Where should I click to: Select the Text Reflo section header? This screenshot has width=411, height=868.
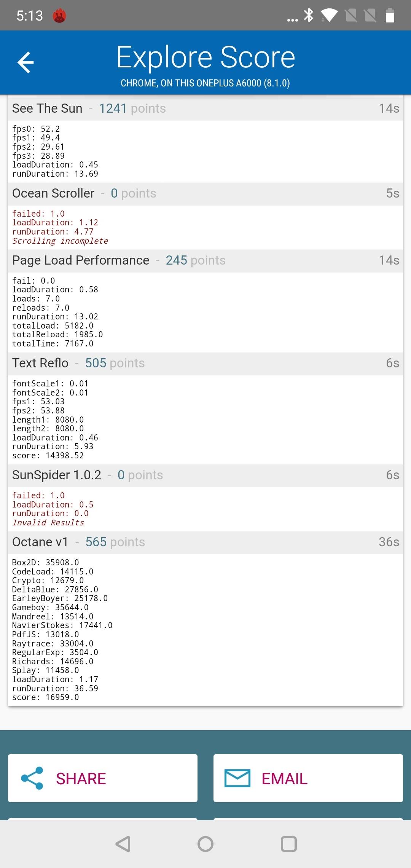(205, 364)
